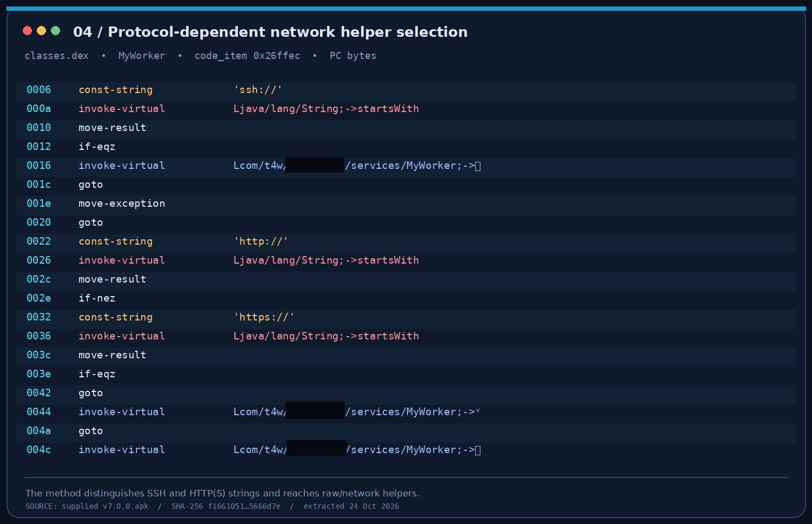This screenshot has width=812, height=524.
Task: Click the 'ssh://' string operand
Action: point(258,90)
